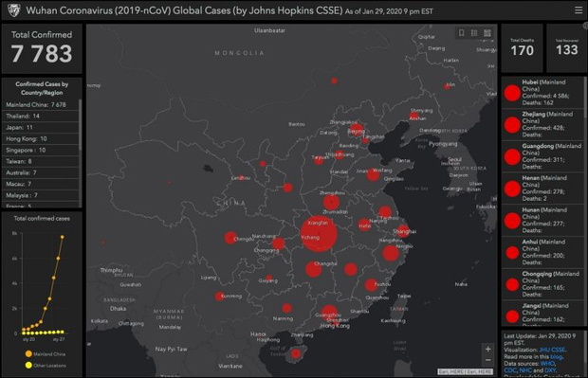The width and height of the screenshot is (588, 378).
Task: Click the topmost orange chart data point
Action: pos(63,237)
